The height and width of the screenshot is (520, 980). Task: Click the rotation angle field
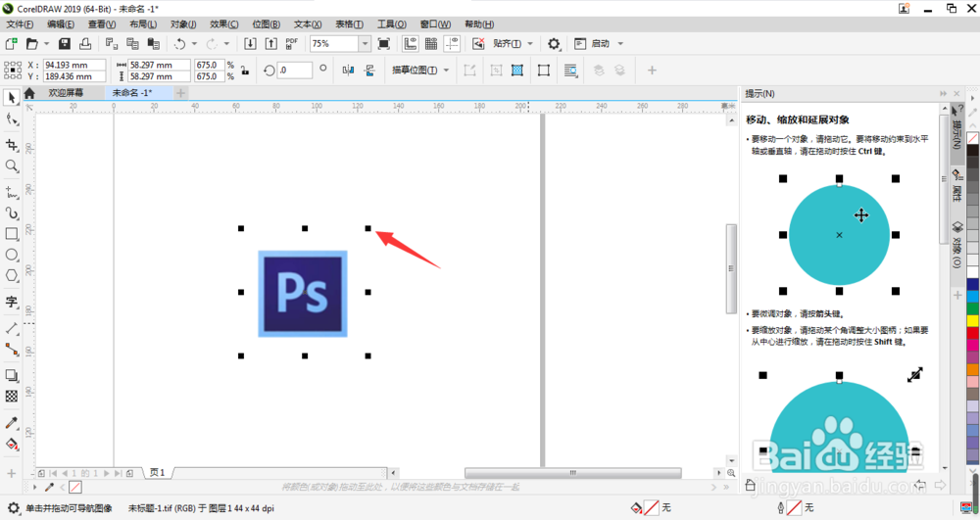pos(294,70)
